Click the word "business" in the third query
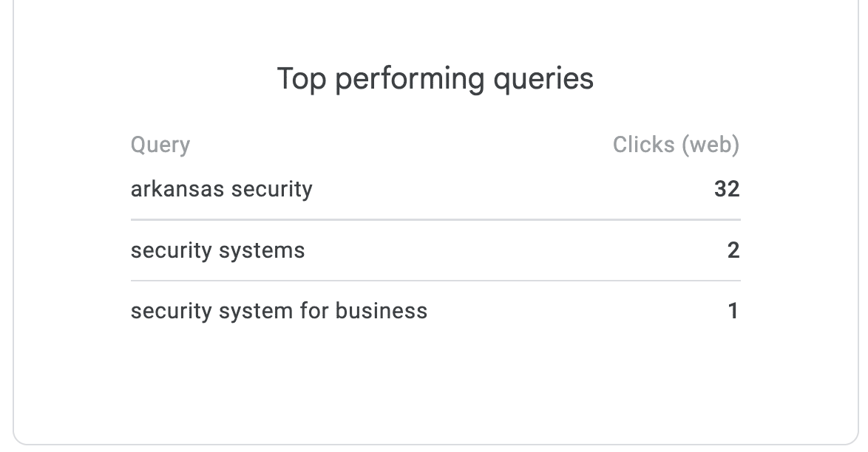 [381, 311]
